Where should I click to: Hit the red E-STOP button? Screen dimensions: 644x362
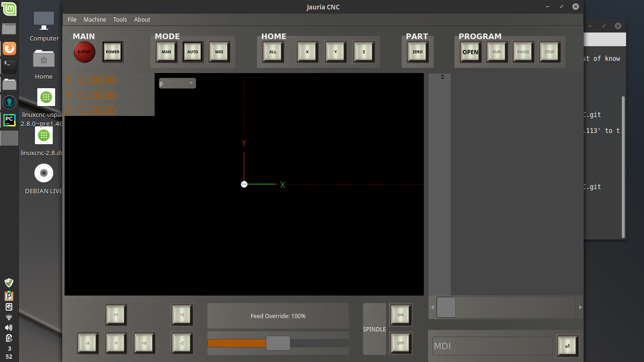coord(84,52)
